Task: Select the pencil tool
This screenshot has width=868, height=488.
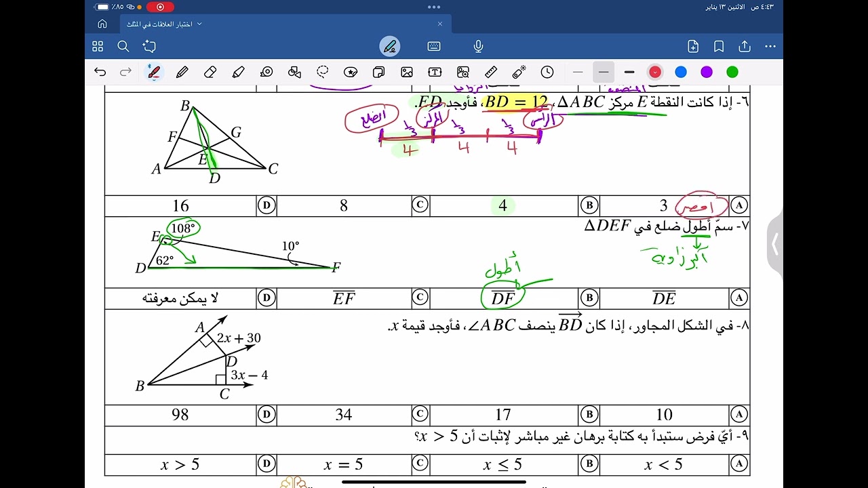Action: pyautogui.click(x=182, y=72)
